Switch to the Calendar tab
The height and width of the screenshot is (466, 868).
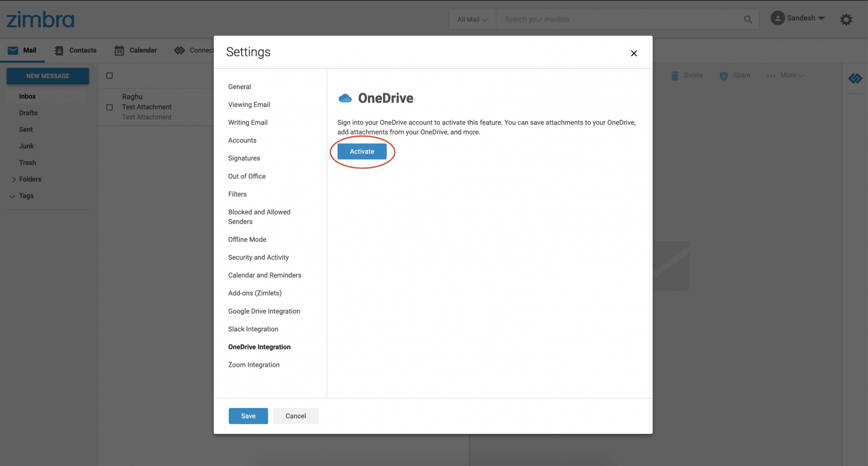[136, 50]
